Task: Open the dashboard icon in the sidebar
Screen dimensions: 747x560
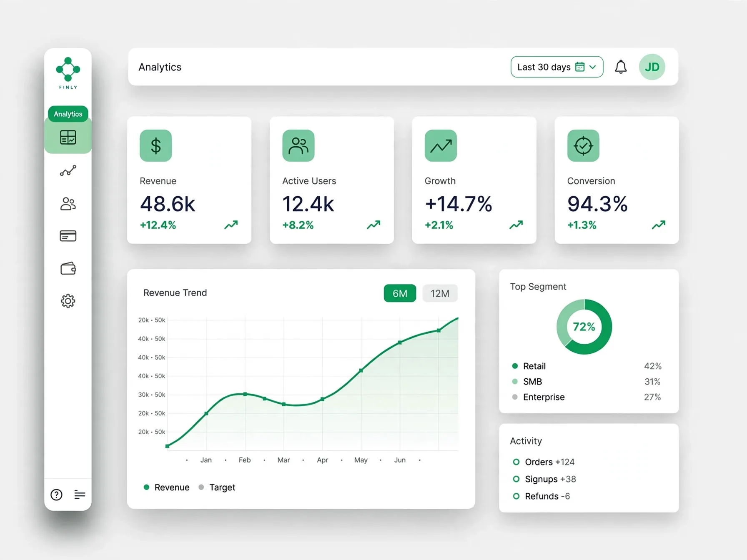Action: pos(68,137)
